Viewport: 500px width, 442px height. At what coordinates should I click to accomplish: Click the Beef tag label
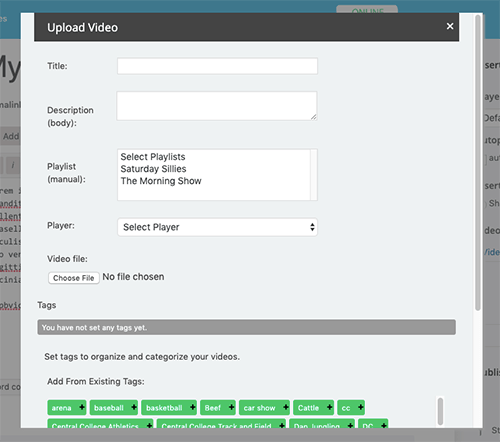[213, 408]
